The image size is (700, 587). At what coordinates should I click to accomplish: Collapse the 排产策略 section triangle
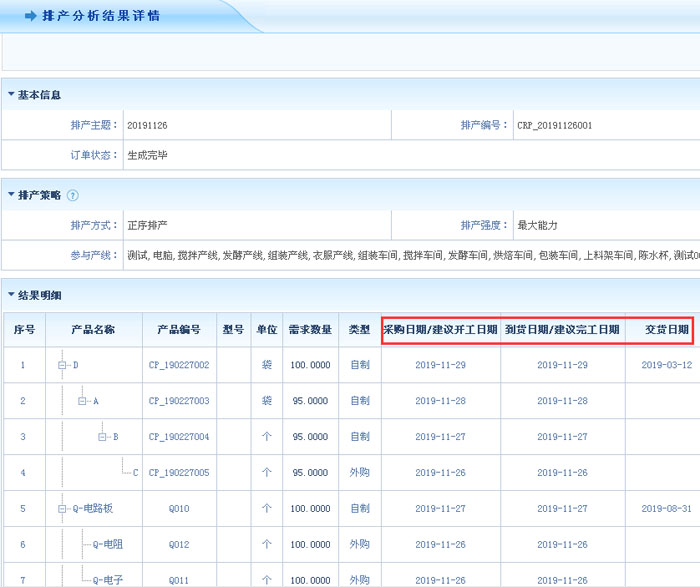11,195
